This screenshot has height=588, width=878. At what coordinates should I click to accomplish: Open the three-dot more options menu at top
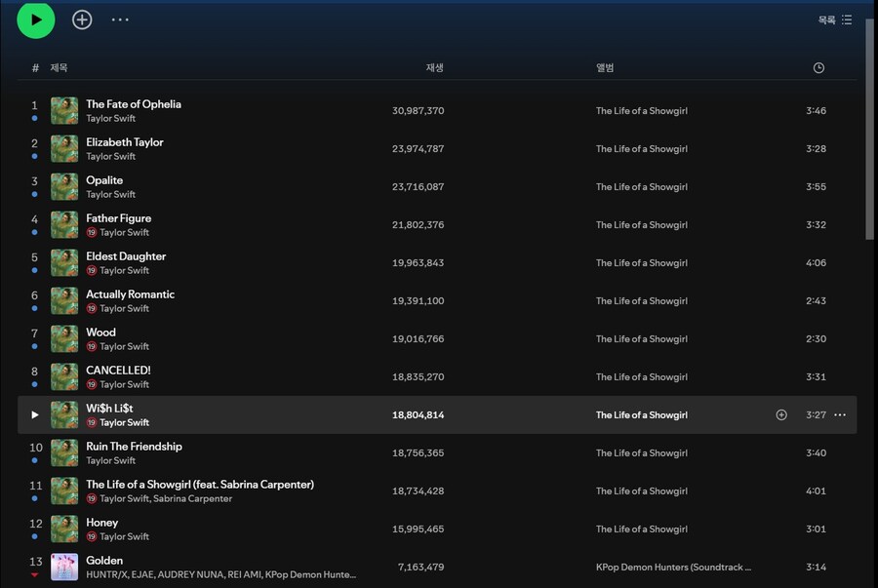click(x=120, y=20)
